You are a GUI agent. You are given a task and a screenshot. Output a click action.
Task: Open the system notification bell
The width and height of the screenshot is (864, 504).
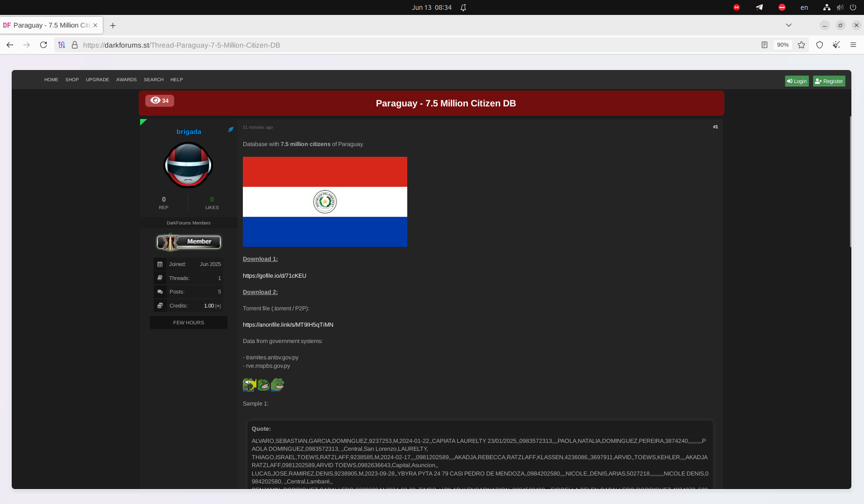point(463,7)
